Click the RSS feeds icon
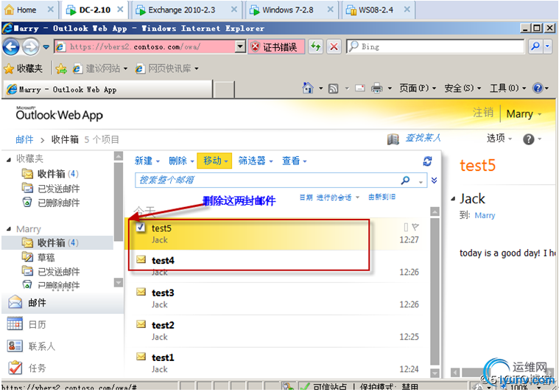 click(x=333, y=88)
